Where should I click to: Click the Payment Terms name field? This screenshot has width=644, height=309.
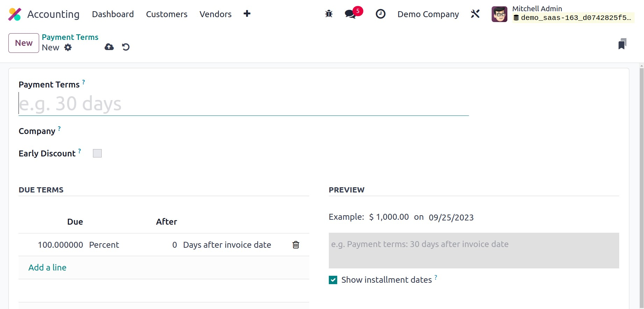(x=243, y=104)
